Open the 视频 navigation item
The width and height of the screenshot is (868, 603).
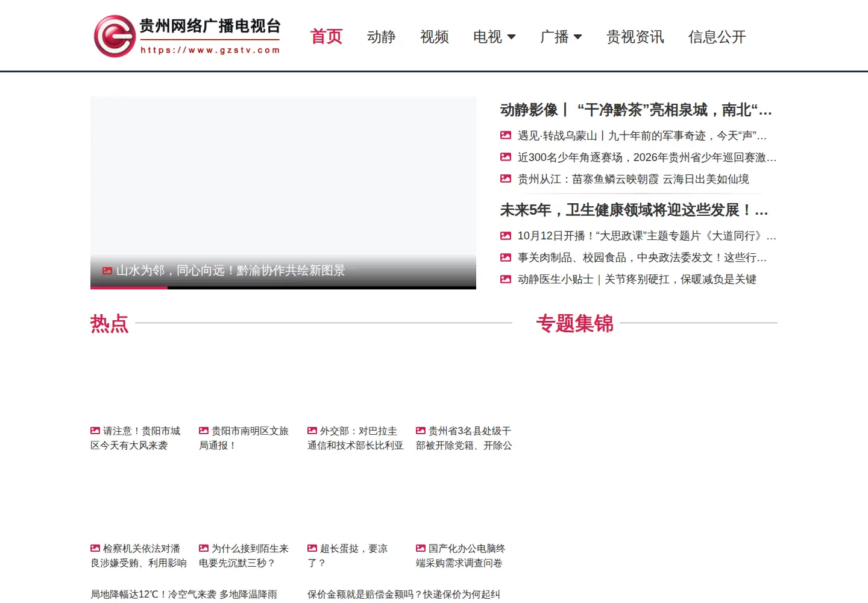point(434,37)
